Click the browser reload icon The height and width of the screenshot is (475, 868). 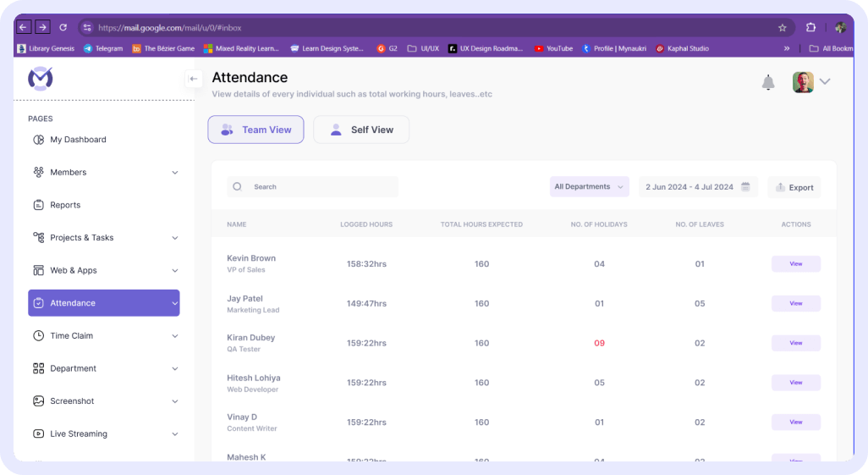(63, 27)
